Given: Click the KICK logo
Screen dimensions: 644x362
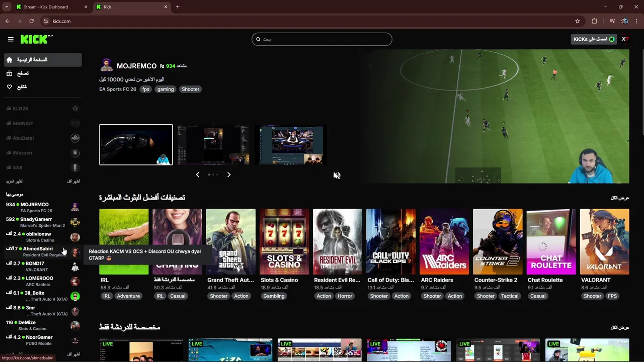Looking at the screenshot, I should 36,39.
